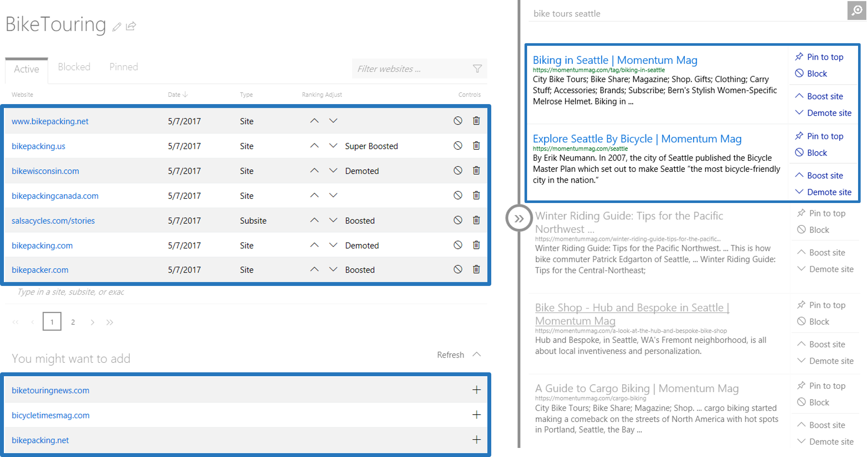This screenshot has height=457, width=868.
Task: Block bikepacker.com using its block icon
Action: point(458,270)
